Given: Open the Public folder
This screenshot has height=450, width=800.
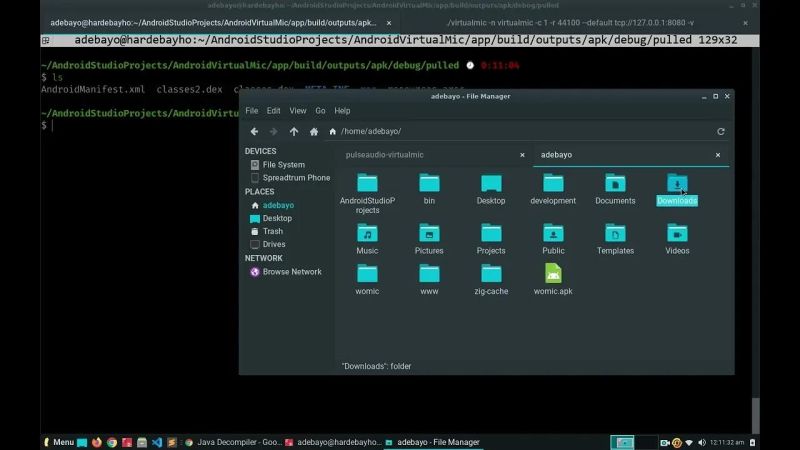Looking at the screenshot, I should tap(553, 239).
